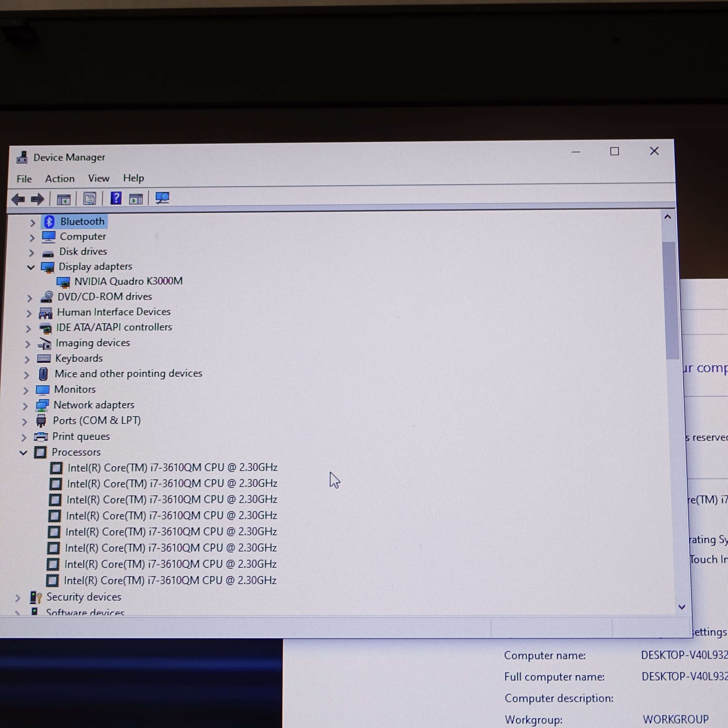Click the Properties toolbar icon
The width and height of the screenshot is (728, 728).
tap(90, 199)
